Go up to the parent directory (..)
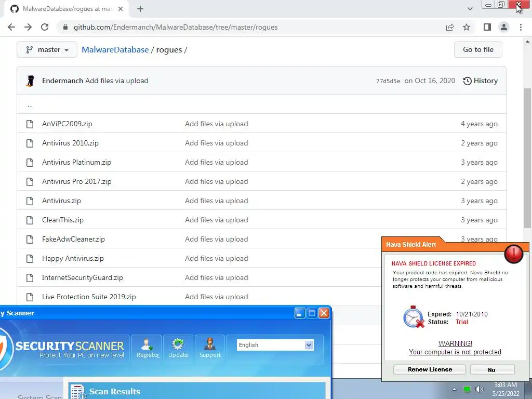 (30, 105)
